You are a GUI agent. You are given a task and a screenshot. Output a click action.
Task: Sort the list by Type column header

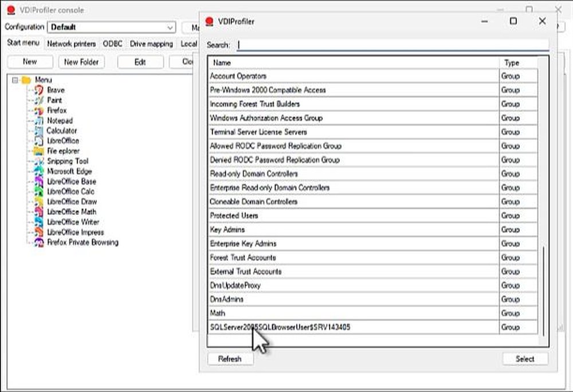point(519,62)
